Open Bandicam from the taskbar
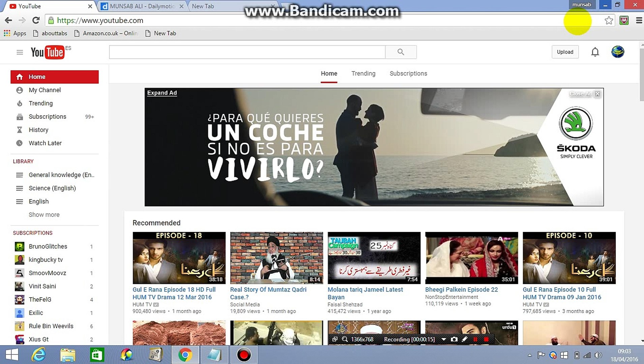 [x=244, y=355]
